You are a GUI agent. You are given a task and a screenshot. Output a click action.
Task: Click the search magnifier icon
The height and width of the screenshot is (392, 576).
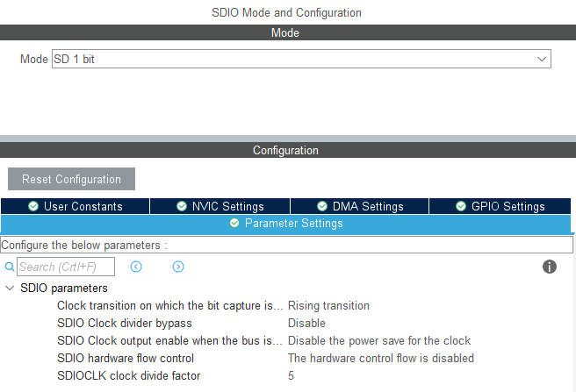(x=10, y=267)
